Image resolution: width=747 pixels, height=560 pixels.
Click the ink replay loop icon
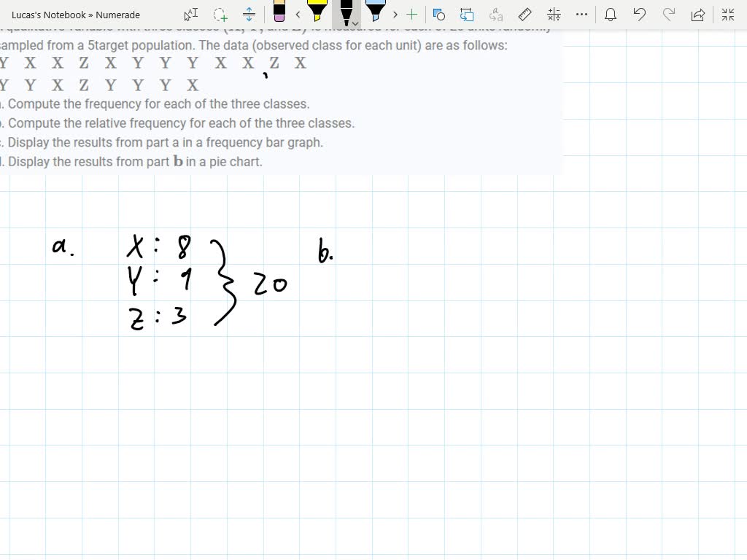466,13
